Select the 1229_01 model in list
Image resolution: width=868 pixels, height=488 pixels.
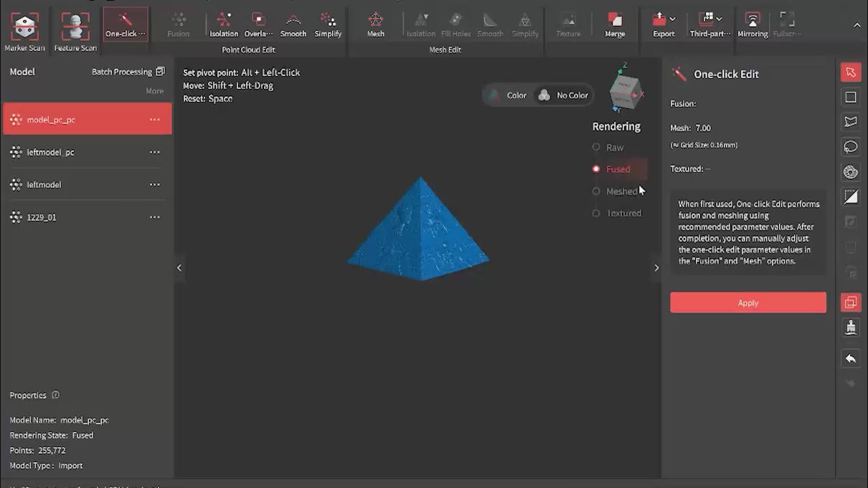point(42,217)
